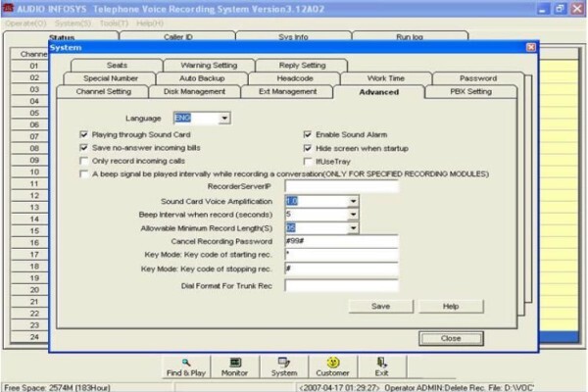Viewport: 588px width, 392px height.
Task: Enable the IfUseTray checkbox
Action: [x=308, y=162]
